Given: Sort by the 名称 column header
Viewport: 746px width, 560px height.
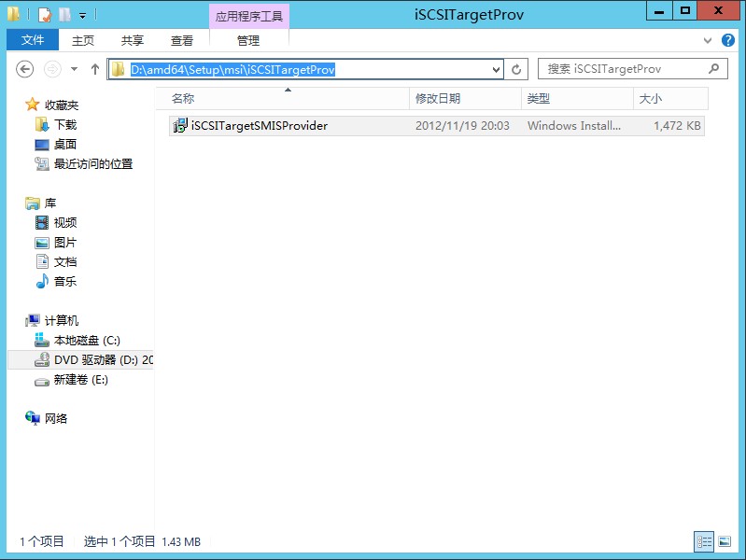Looking at the screenshot, I should click(x=283, y=99).
